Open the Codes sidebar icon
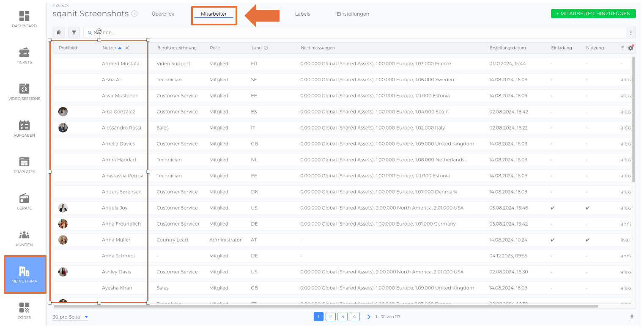 (24, 308)
